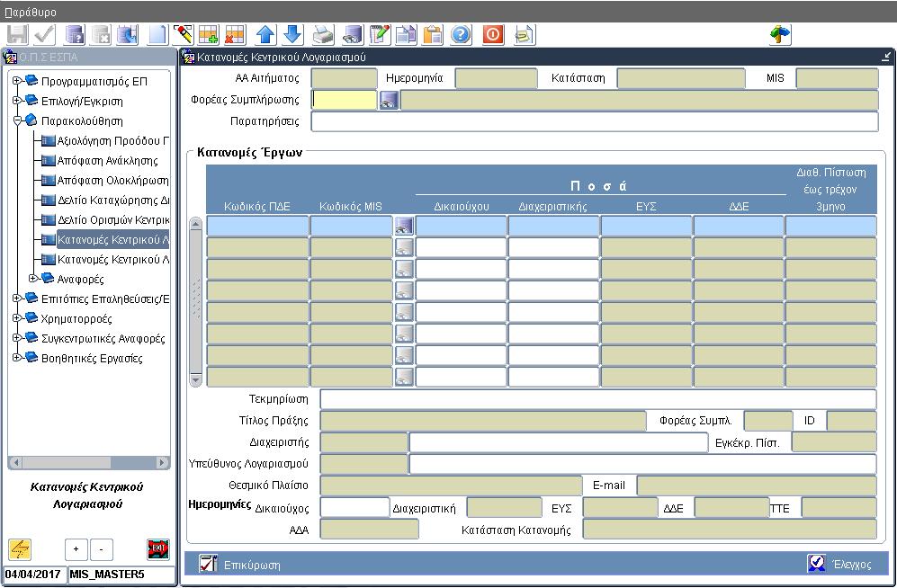Viewport: 897px width, 588px height.
Task: Click the execute query database icon
Action: 128,35
